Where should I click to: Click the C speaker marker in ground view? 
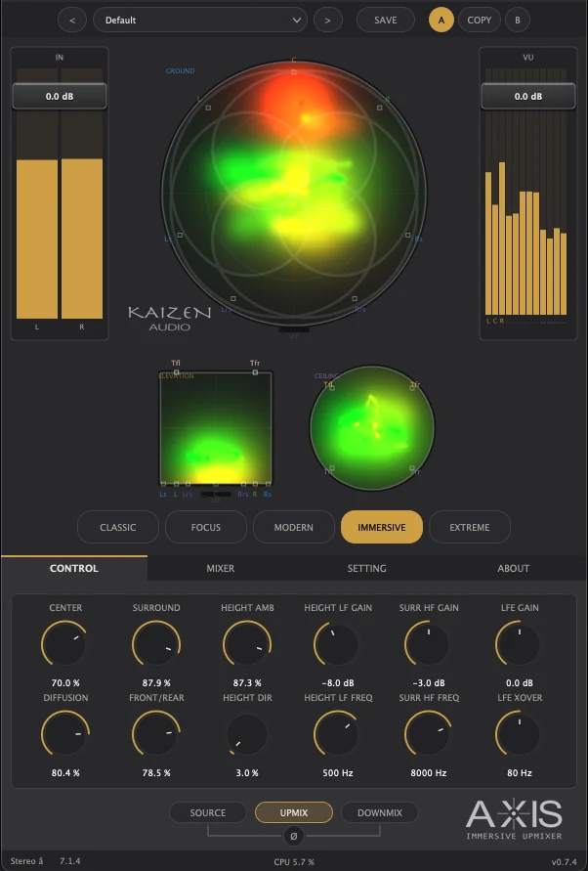(294, 71)
